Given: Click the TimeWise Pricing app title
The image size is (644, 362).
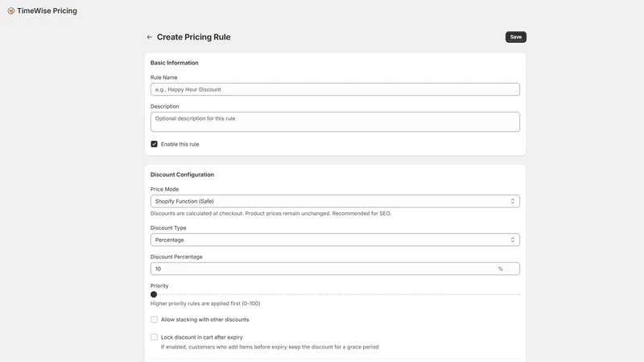Looking at the screenshot, I should tap(47, 10).
